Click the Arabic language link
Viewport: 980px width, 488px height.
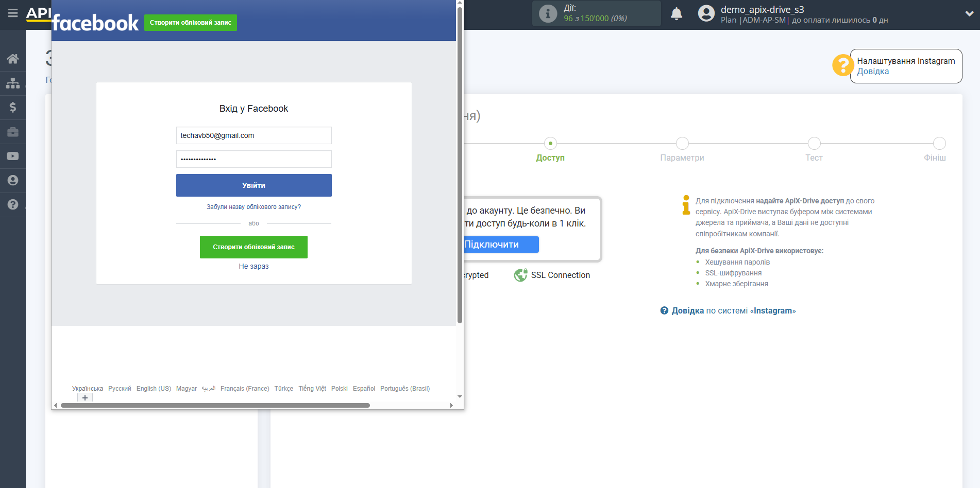tap(209, 389)
